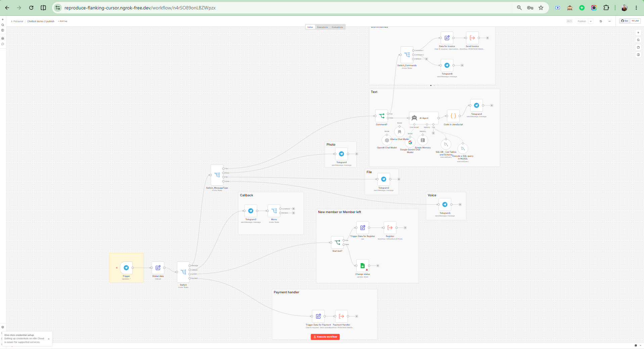Open the canvas search button on the right

[638, 40]
